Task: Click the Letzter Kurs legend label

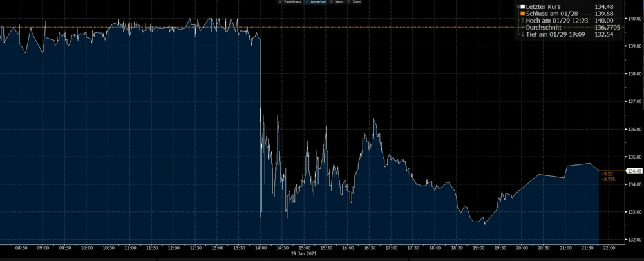Action: (x=543, y=6)
